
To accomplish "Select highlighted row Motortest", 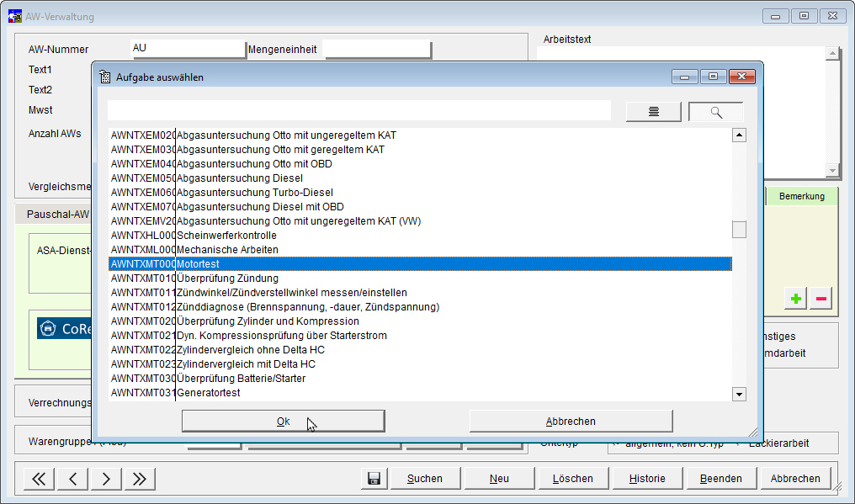I will pos(420,264).
